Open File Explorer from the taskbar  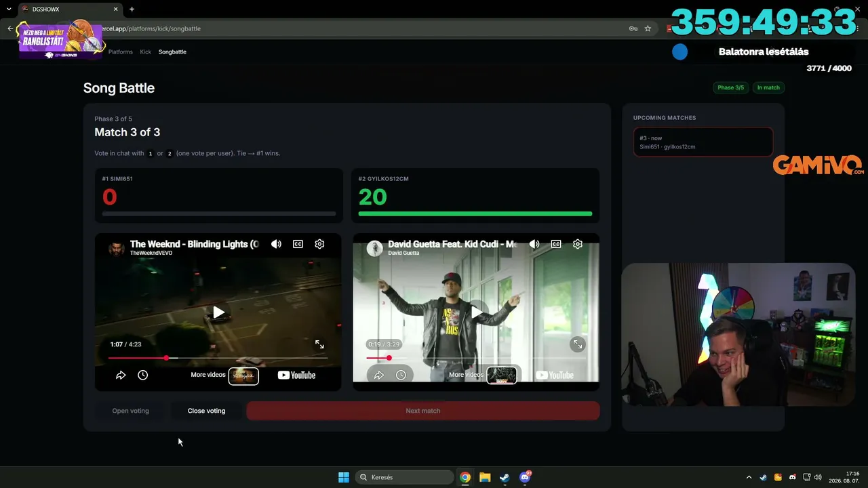pyautogui.click(x=485, y=477)
